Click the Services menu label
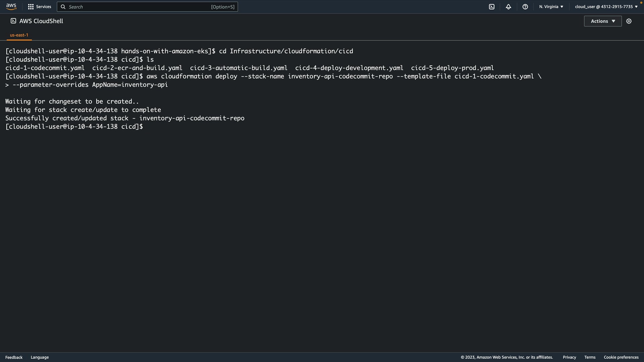The image size is (644, 362). [x=44, y=7]
